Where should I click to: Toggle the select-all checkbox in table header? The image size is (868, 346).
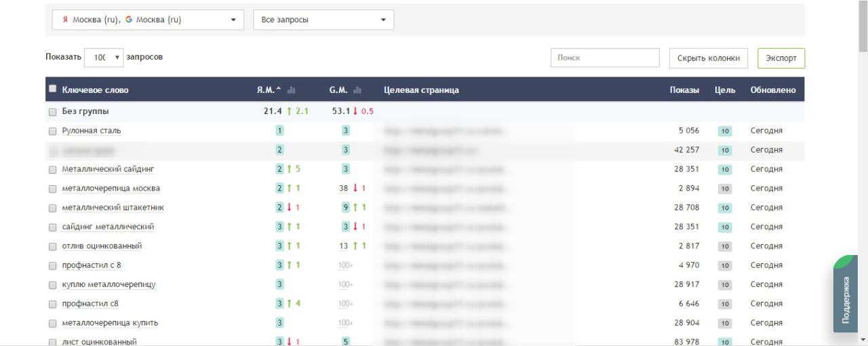pyautogui.click(x=52, y=90)
